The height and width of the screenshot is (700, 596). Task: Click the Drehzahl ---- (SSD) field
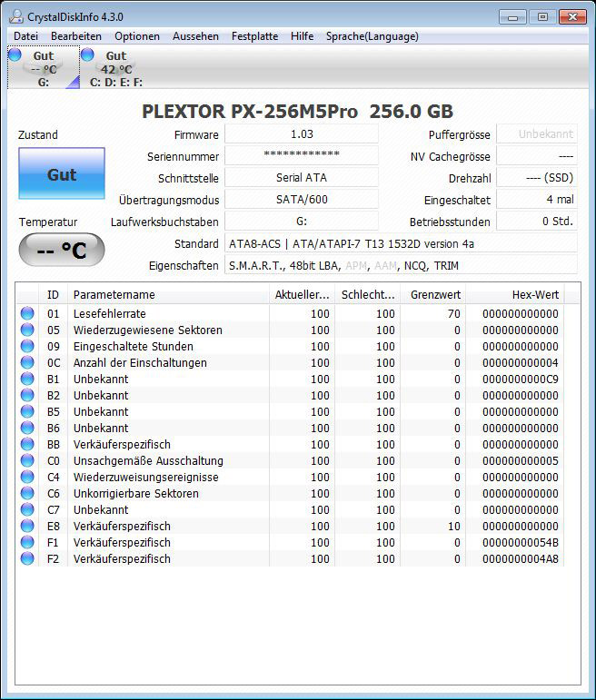pyautogui.click(x=537, y=178)
